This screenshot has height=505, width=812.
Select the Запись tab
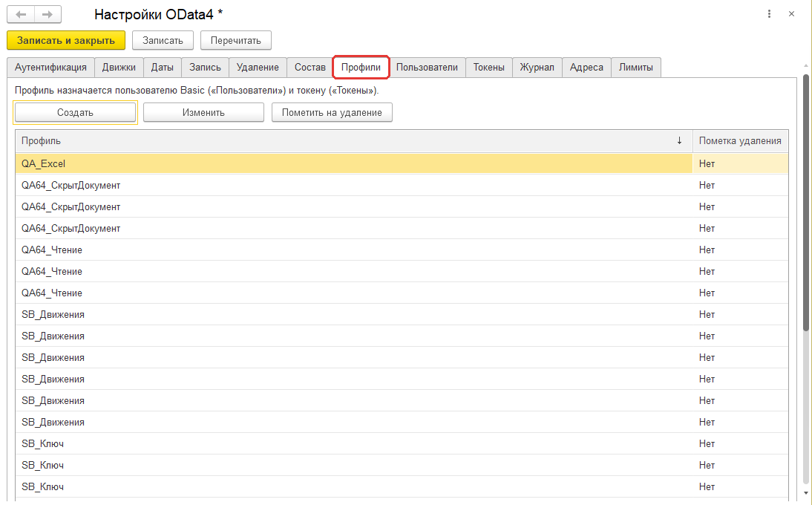click(x=205, y=68)
